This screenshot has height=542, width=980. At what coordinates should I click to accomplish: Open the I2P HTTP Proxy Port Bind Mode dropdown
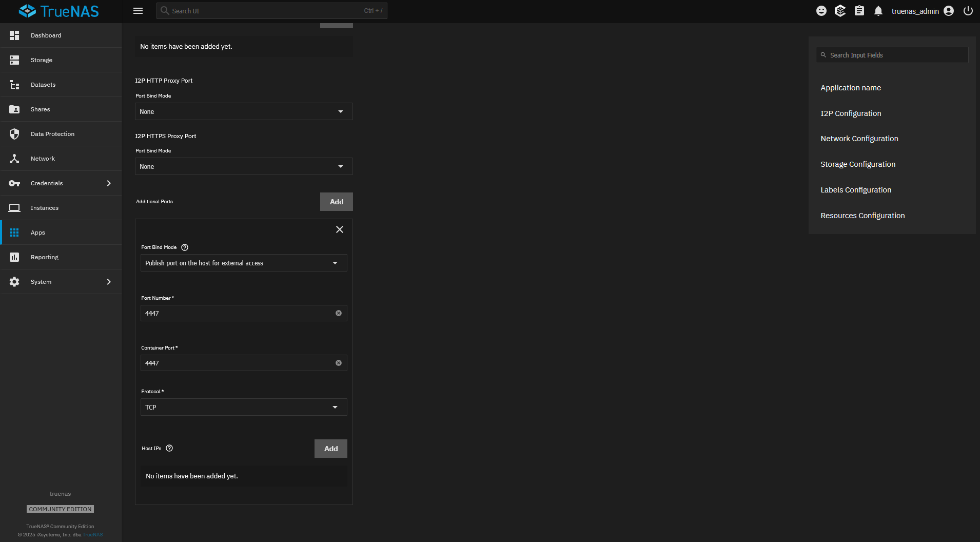243,111
